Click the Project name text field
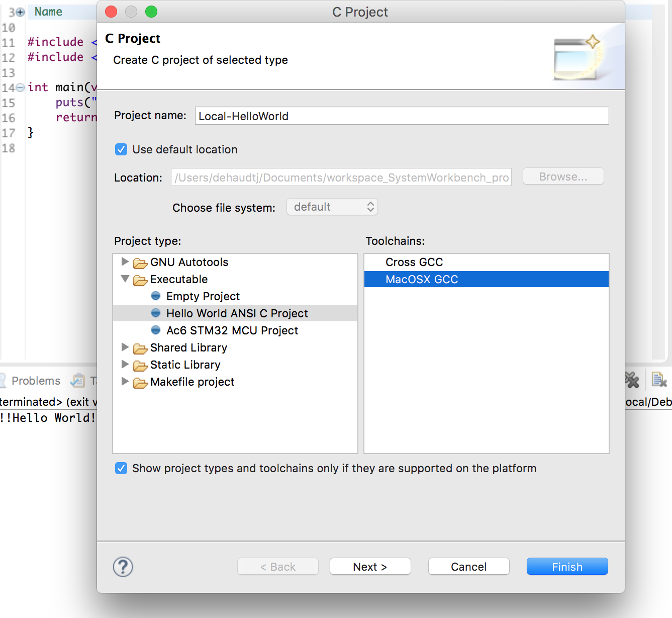Viewport: 672px width, 618px height. pos(402,116)
